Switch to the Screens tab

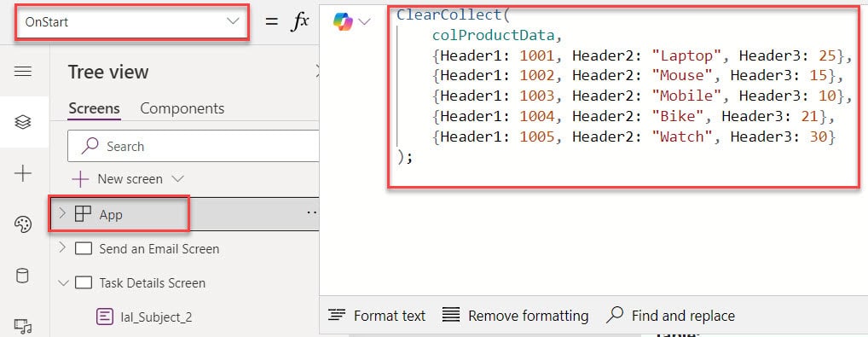point(94,108)
